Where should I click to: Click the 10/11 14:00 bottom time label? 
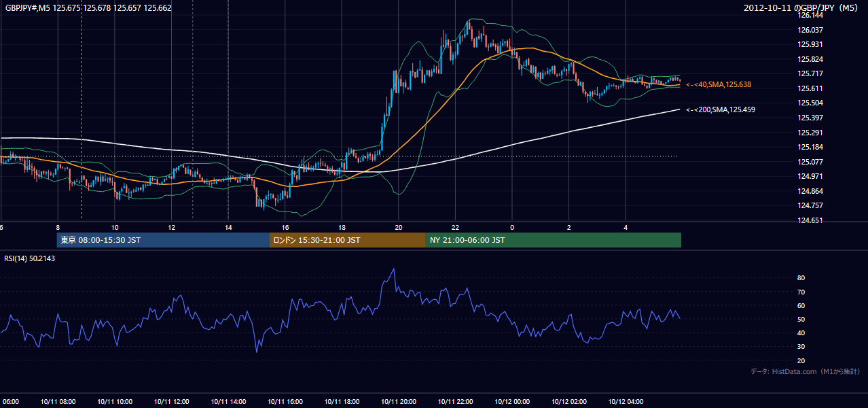pos(228,402)
